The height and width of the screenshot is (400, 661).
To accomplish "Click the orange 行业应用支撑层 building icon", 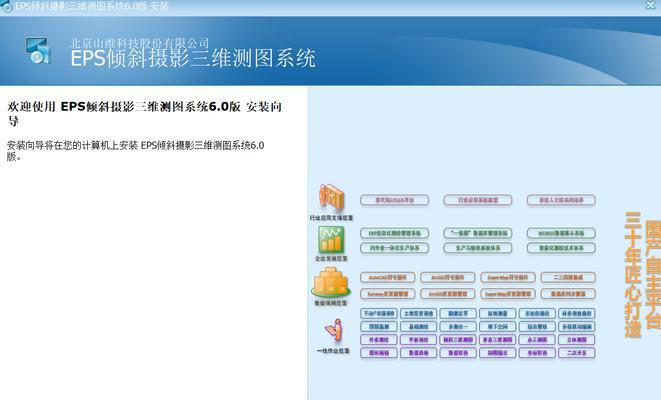I will 332,197.
